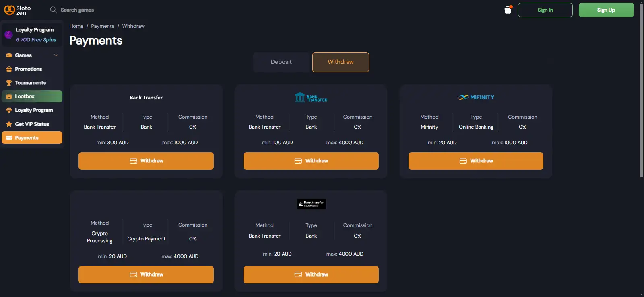644x297 pixels.
Task: Click the Crypto Payment type value
Action: tap(147, 239)
